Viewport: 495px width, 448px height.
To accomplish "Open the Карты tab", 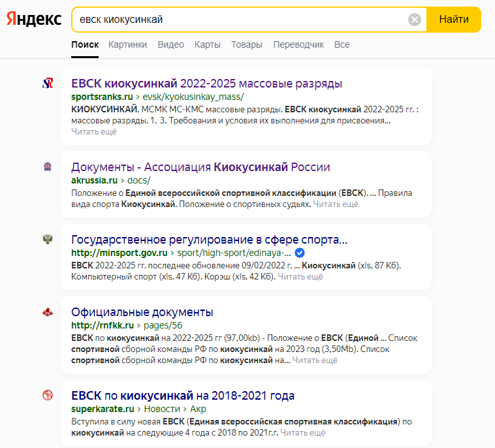I will pyautogui.click(x=208, y=44).
